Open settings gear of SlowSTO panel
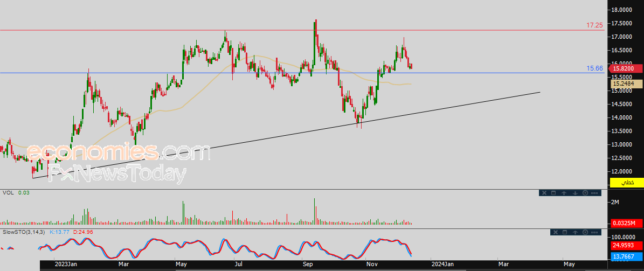The height and width of the screenshot is (271, 644). pyautogui.click(x=585, y=232)
